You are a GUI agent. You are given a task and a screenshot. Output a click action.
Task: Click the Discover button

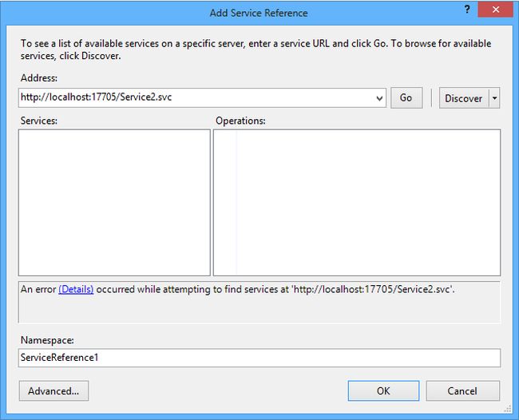point(463,98)
